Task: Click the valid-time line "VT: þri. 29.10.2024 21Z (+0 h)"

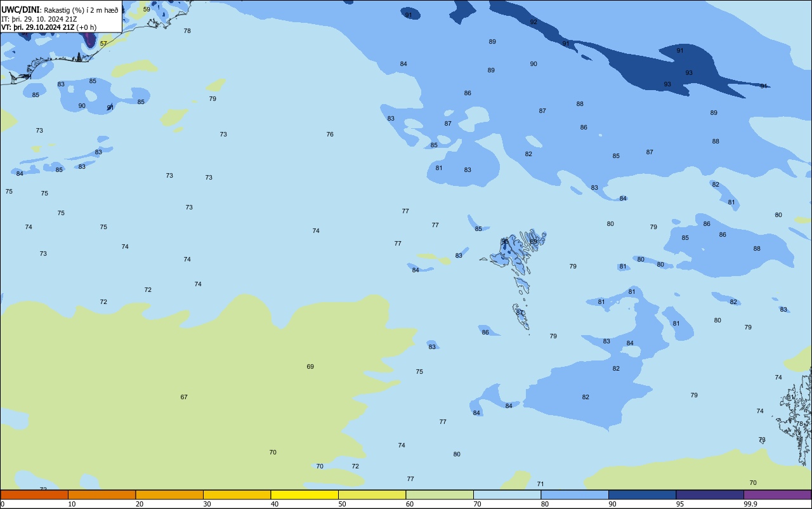Action: pos(49,27)
